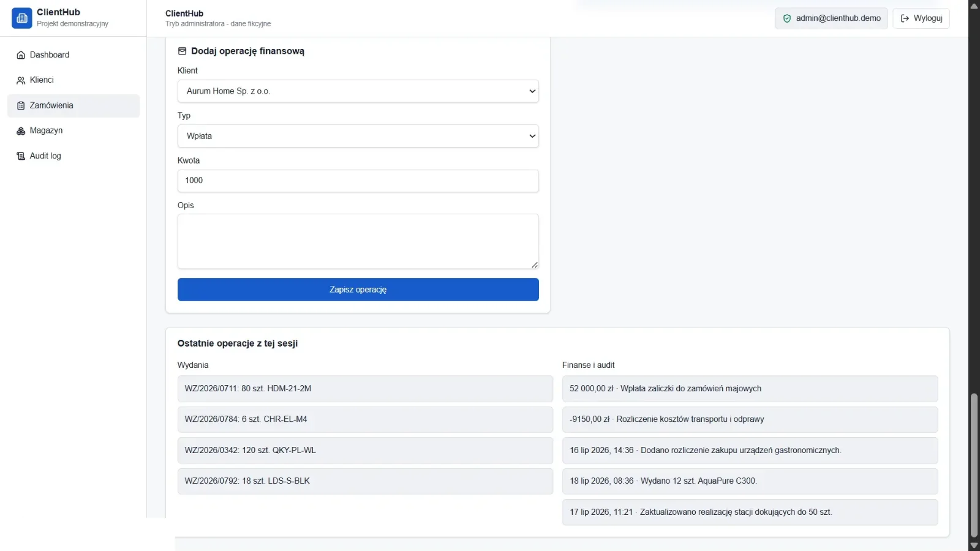Click the Opis field label
The height and width of the screenshot is (551, 980).
click(x=186, y=205)
